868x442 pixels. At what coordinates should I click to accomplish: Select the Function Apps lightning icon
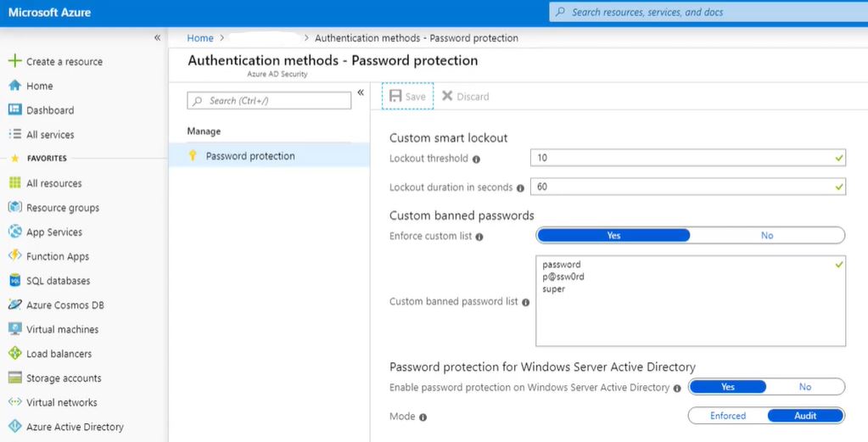coord(14,256)
